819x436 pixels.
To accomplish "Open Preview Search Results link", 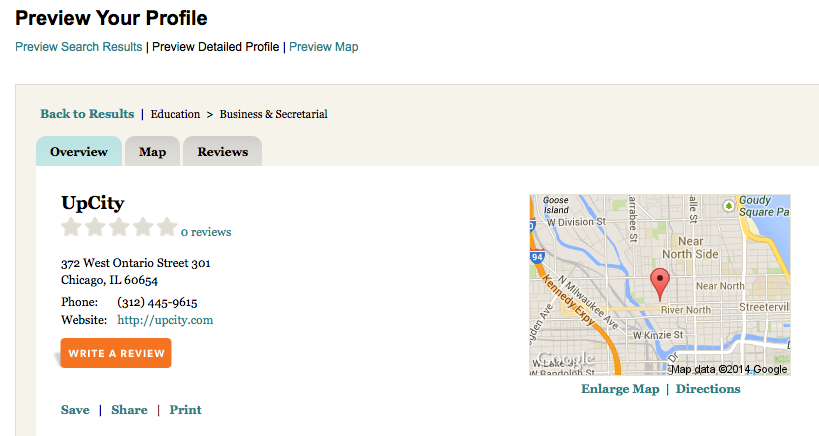I will click(x=78, y=47).
